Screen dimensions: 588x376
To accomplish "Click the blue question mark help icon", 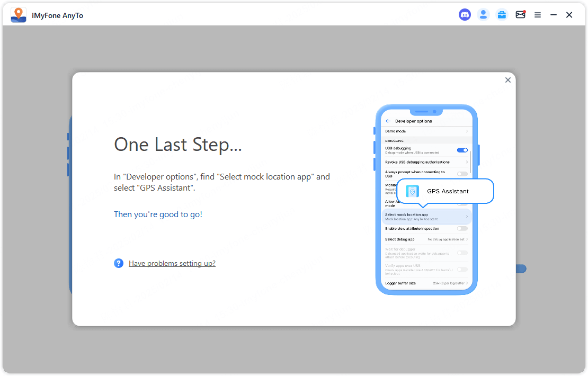I will click(119, 263).
